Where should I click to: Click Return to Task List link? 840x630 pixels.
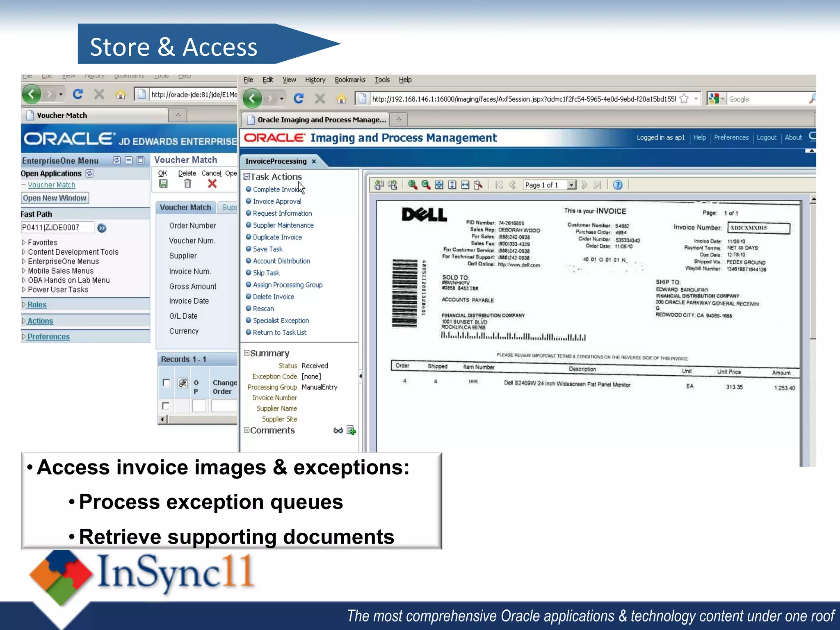279,332
